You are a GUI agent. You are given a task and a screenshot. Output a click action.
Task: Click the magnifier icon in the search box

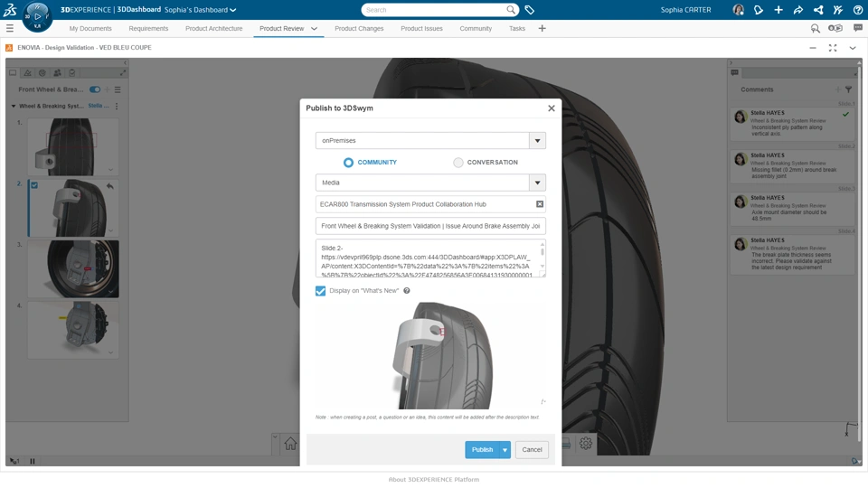point(511,10)
